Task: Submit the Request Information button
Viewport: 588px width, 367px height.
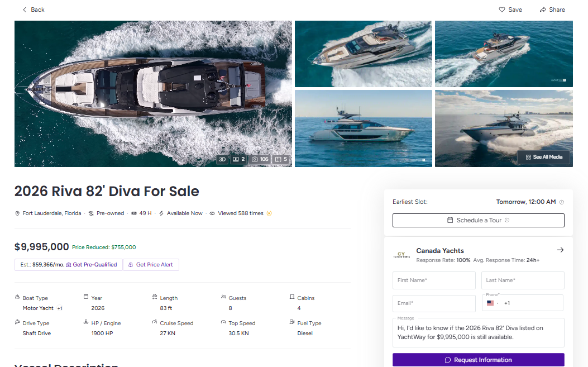Action: click(478, 360)
